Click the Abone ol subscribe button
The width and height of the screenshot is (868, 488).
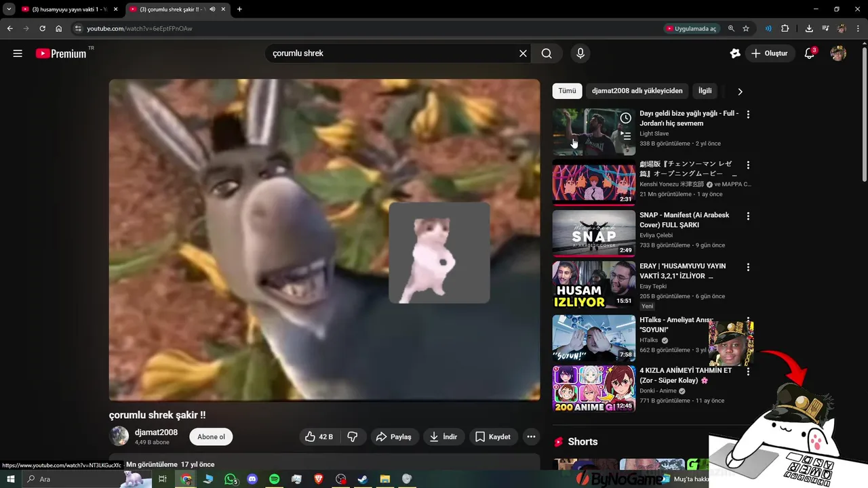coord(211,436)
